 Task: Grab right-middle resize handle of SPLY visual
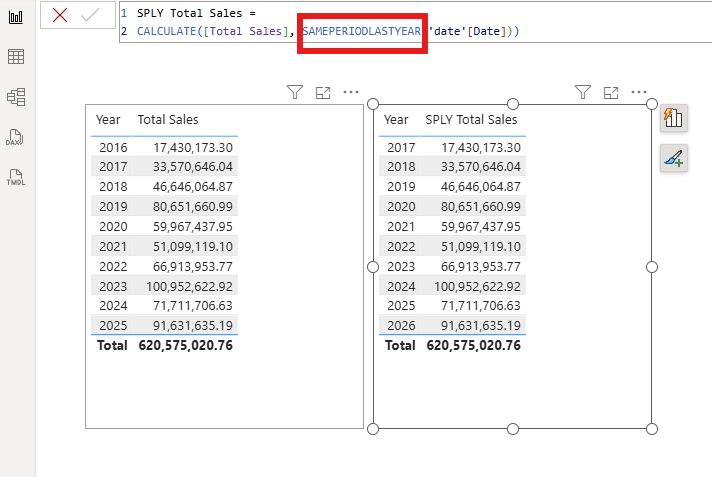pos(652,267)
